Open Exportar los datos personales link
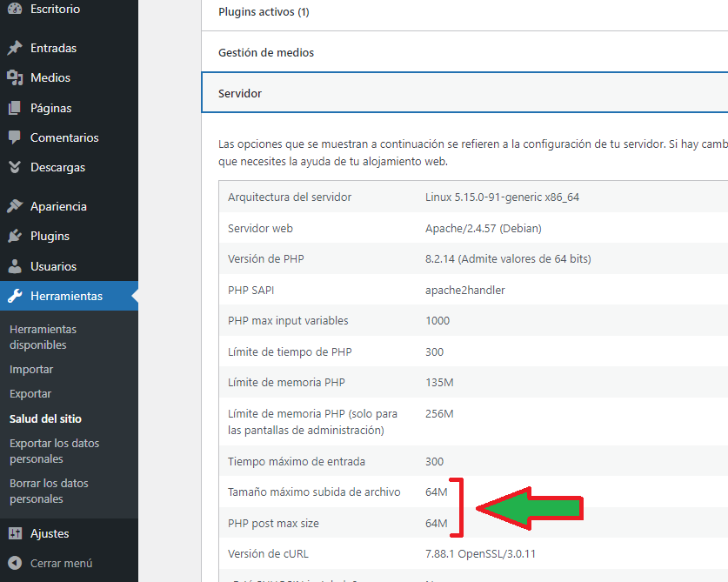728x582 pixels. [54, 451]
